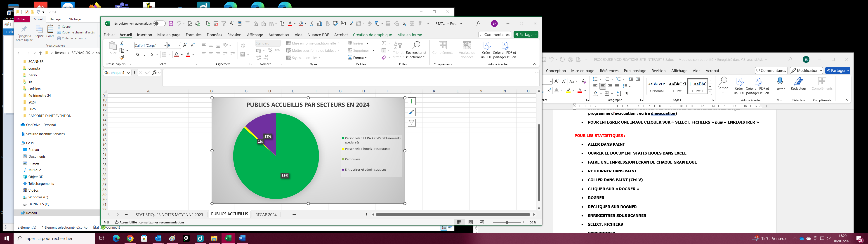Decrease font size in Excel's Police group

pos(193,45)
